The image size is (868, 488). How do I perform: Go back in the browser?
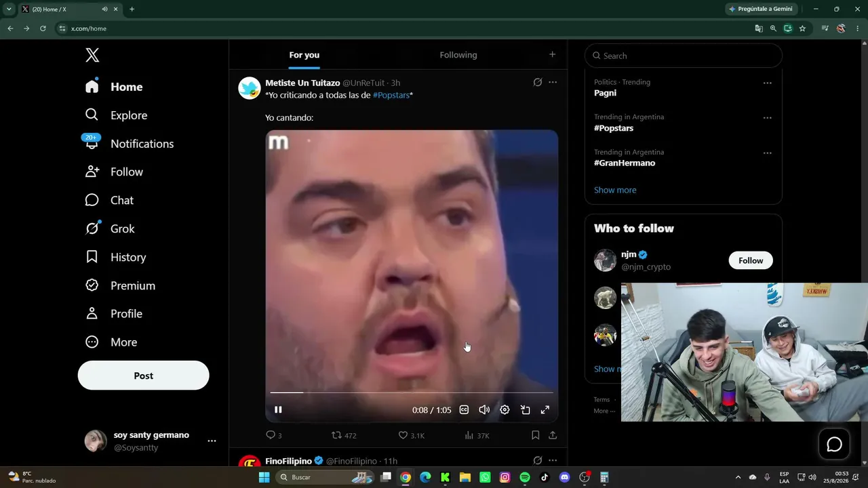coord(10,28)
